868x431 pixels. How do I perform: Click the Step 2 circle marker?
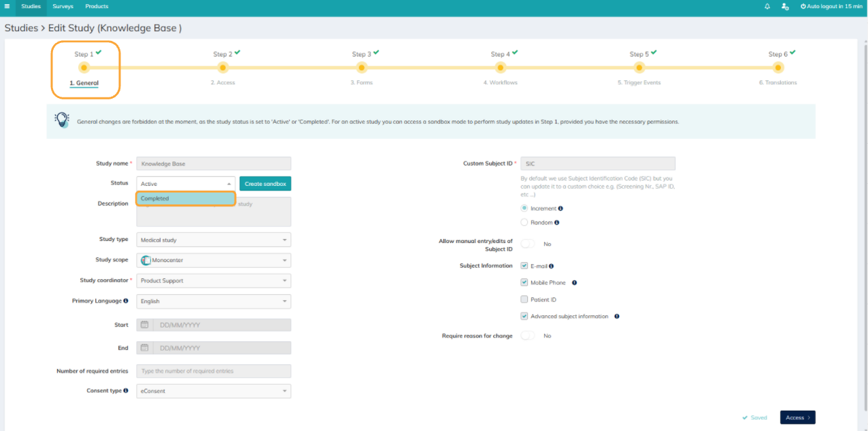(222, 67)
